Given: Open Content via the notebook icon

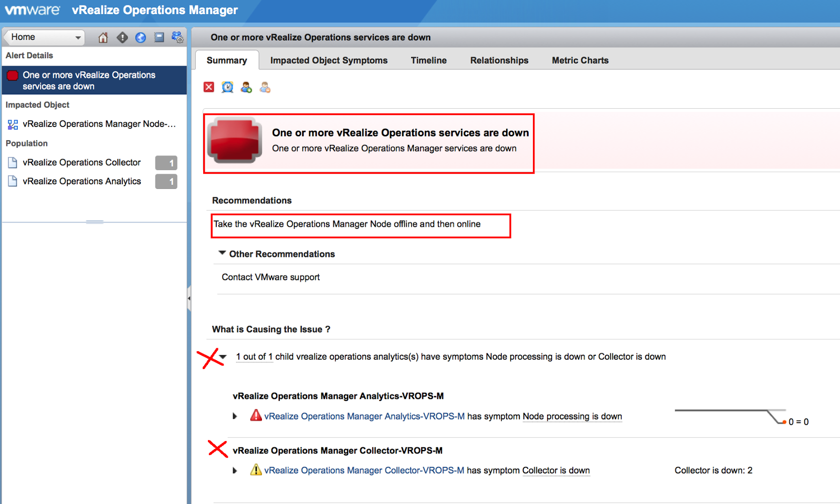Looking at the screenshot, I should (x=159, y=37).
